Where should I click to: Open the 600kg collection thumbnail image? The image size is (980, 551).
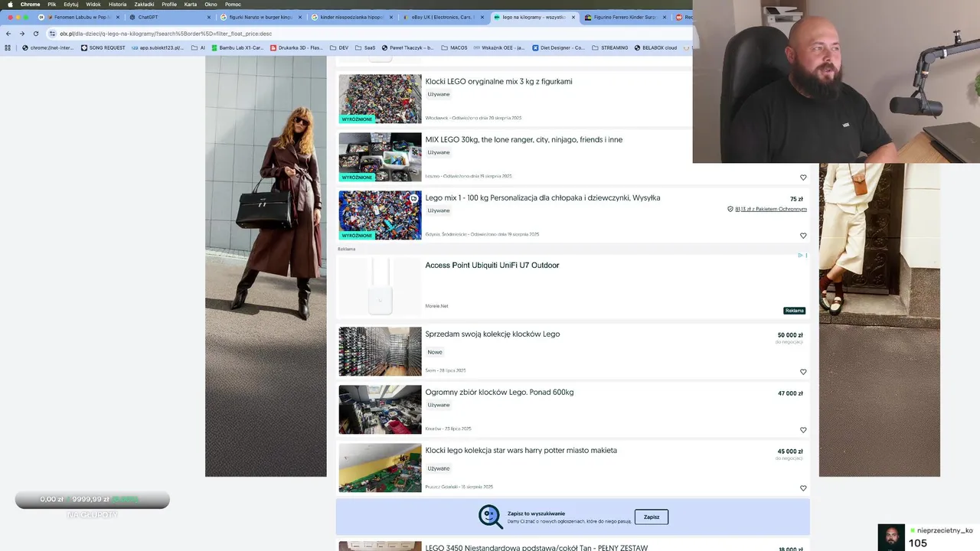click(x=381, y=409)
